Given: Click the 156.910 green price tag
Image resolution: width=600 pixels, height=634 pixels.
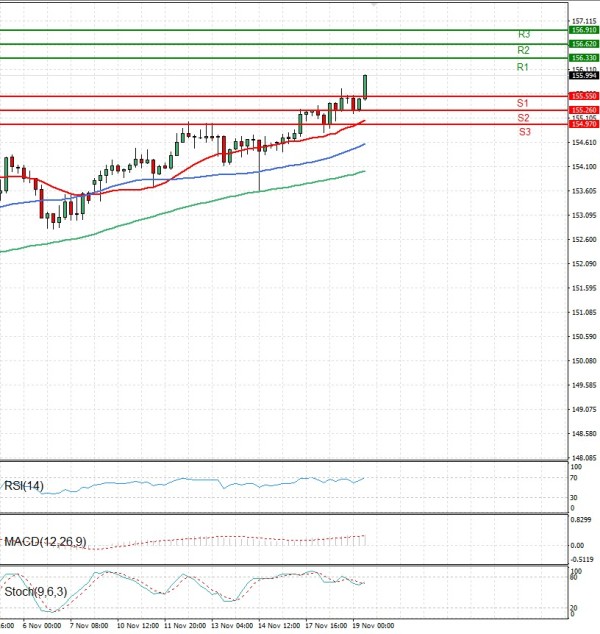Looking at the screenshot, I should click(583, 30).
